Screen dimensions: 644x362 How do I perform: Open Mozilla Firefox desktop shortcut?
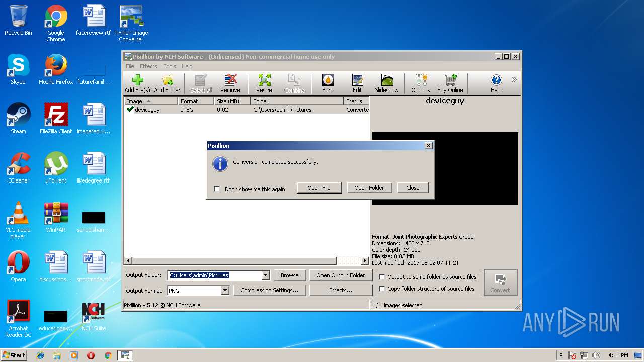coord(56,70)
